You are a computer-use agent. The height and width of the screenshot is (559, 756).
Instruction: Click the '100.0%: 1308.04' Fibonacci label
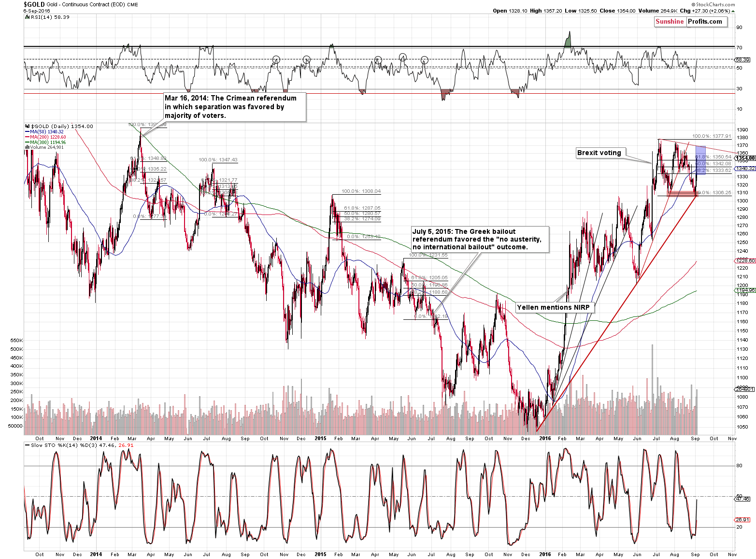pyautogui.click(x=361, y=191)
